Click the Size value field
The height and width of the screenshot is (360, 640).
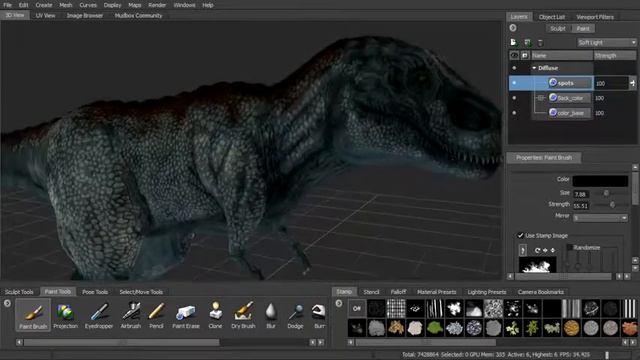581,194
